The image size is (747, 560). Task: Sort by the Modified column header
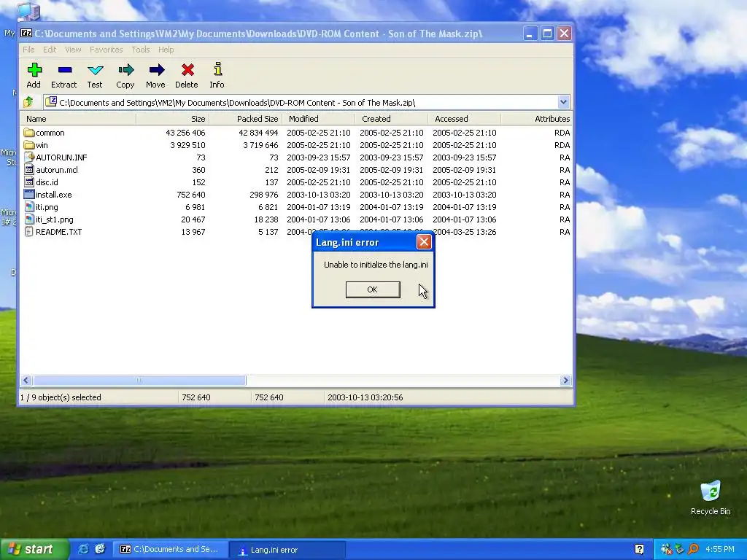[318, 119]
